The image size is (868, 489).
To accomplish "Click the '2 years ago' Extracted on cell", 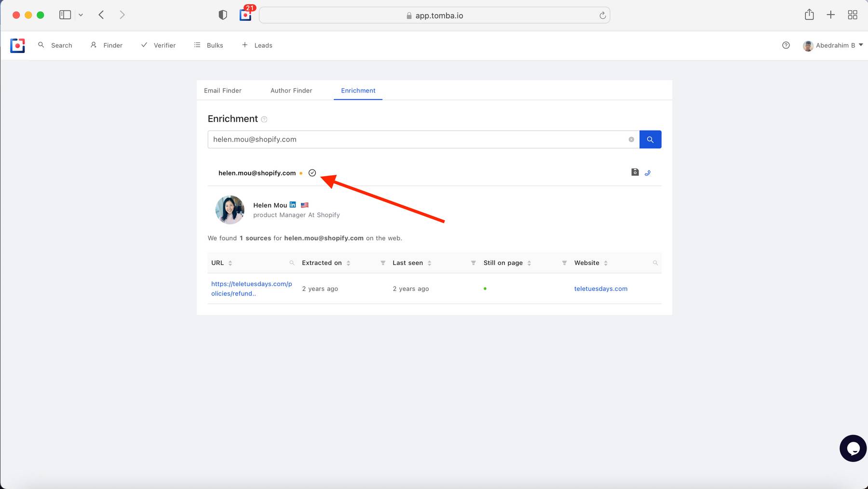I will click(320, 289).
